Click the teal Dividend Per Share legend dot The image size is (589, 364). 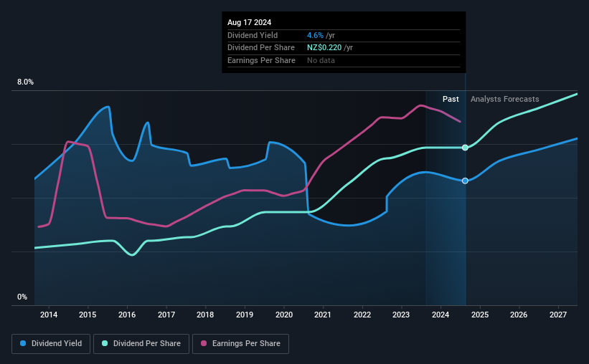pos(105,343)
